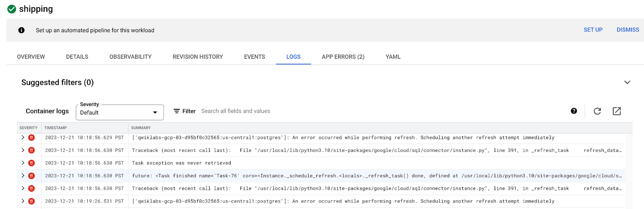The width and height of the screenshot is (644, 209).
Task: Click the Filter list icon
Action: point(177,111)
